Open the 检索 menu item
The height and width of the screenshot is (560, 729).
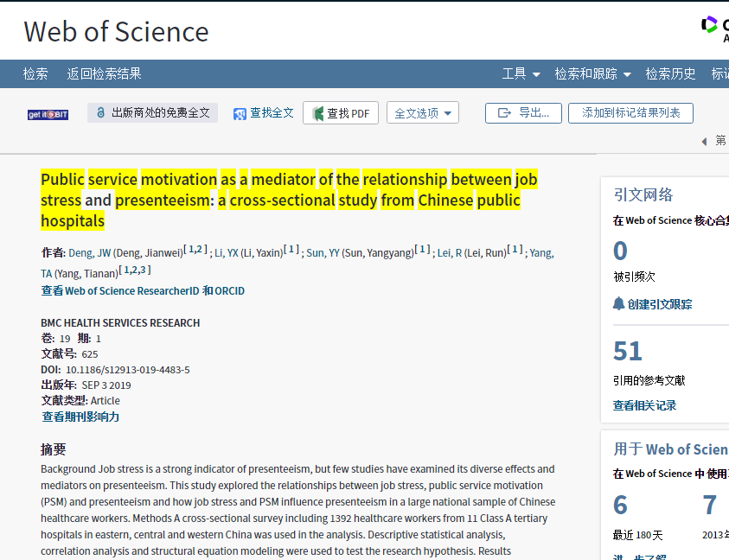pyautogui.click(x=35, y=74)
